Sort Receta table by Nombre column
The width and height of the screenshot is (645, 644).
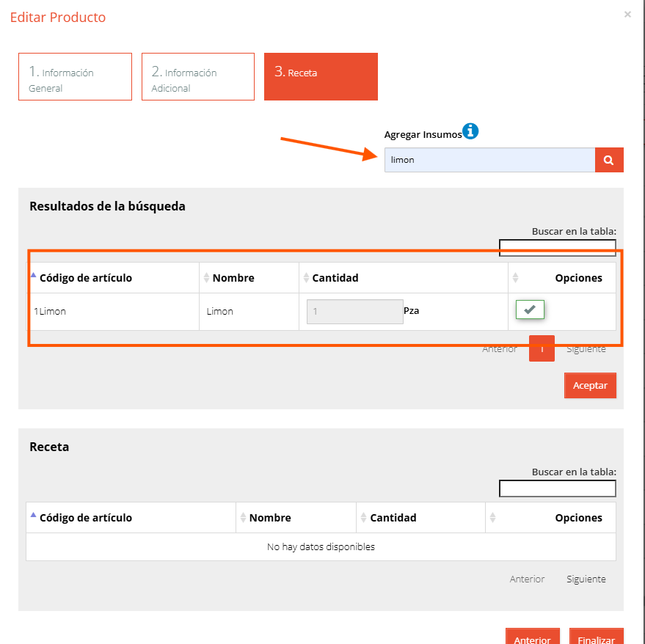coord(296,518)
